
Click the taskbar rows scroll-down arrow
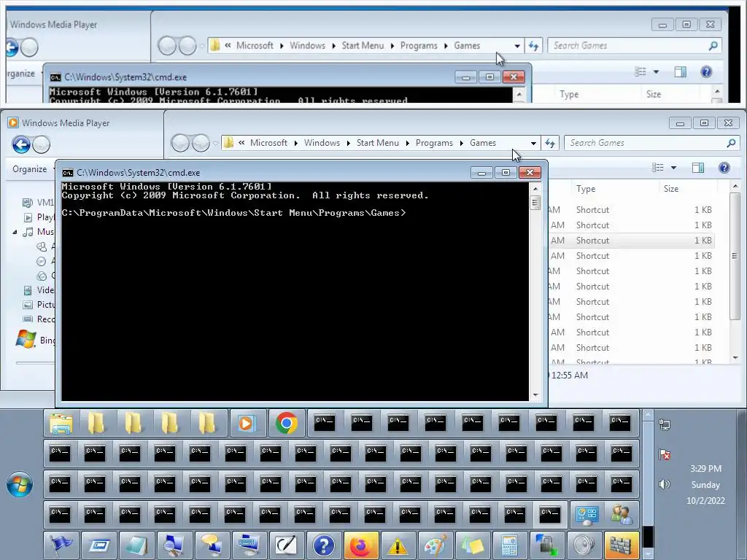tap(648, 554)
